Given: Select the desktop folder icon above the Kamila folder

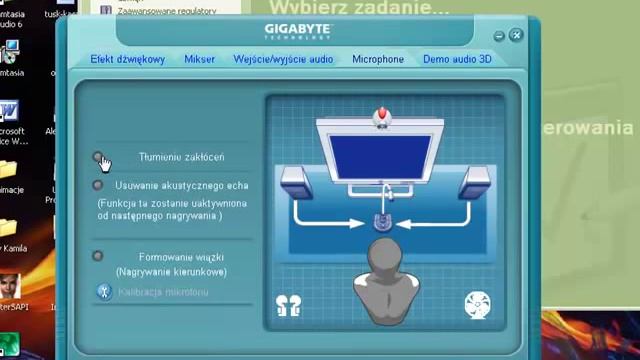Looking at the screenshot, I should tap(8, 170).
